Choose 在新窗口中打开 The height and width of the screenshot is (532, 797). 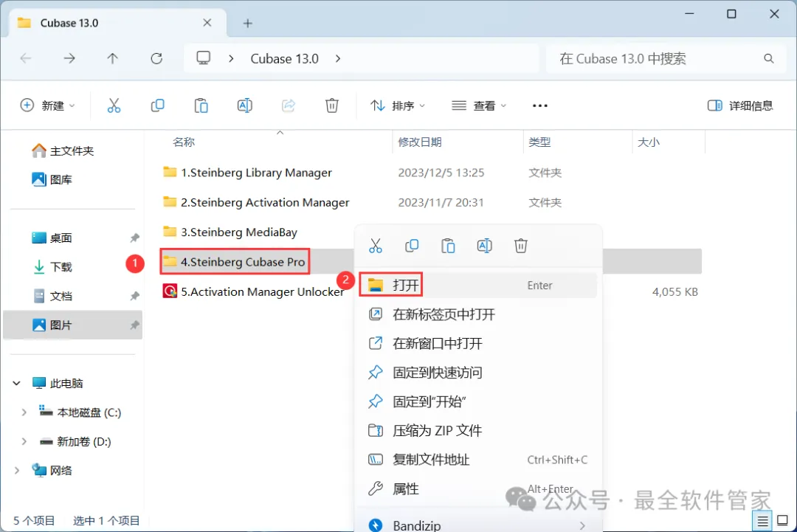click(x=478, y=344)
